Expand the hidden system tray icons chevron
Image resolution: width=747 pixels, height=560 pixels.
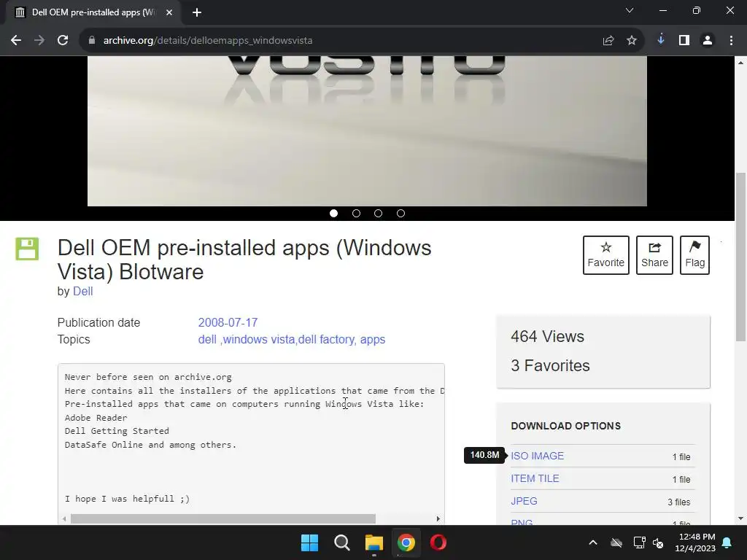point(592,542)
